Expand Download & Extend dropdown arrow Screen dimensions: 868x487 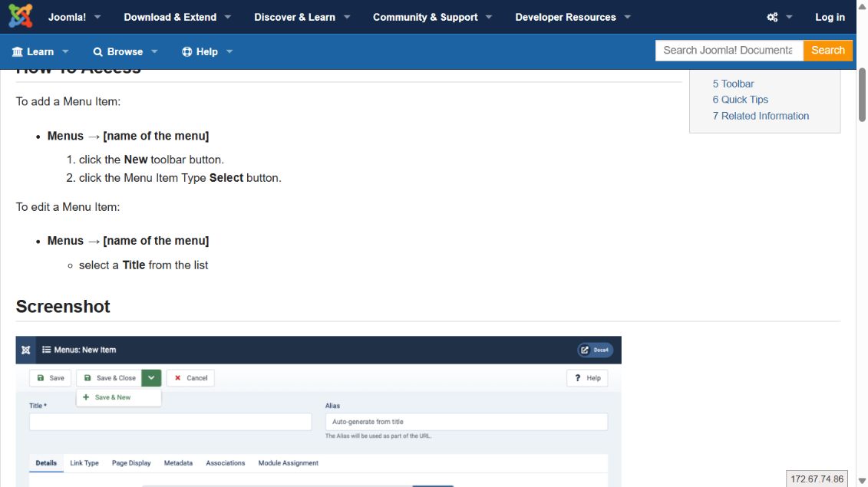tap(227, 17)
